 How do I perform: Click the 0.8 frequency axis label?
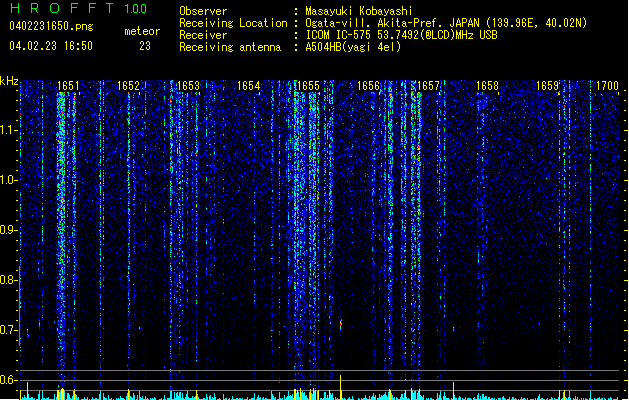[8, 280]
